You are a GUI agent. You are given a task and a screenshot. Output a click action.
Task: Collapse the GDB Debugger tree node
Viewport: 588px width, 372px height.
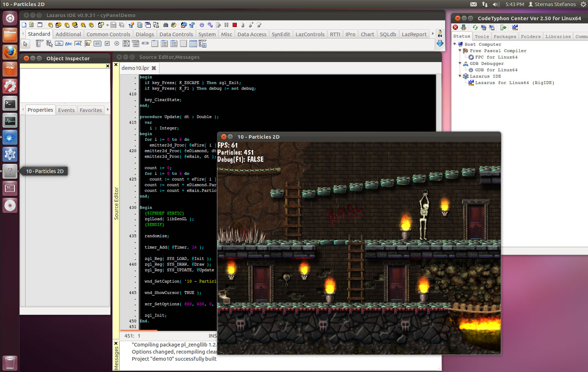460,63
